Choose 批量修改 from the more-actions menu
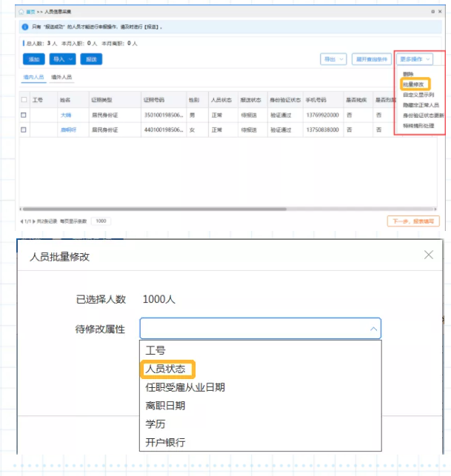 (412, 84)
